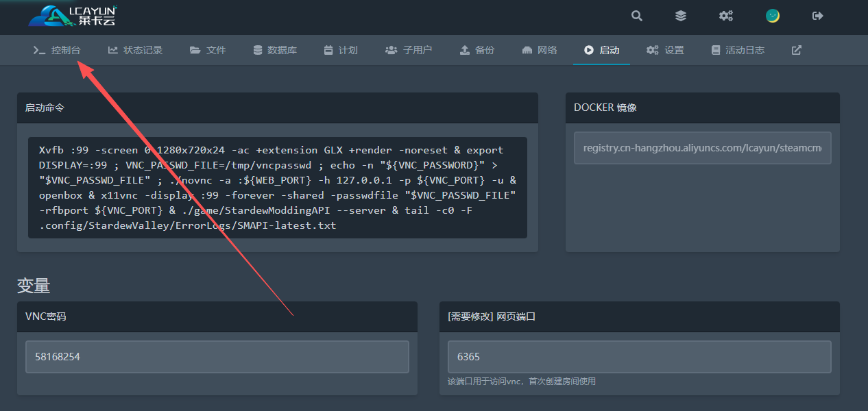This screenshot has height=411, width=868.
Task: Open the 控制台 console tab
Action: (x=58, y=50)
